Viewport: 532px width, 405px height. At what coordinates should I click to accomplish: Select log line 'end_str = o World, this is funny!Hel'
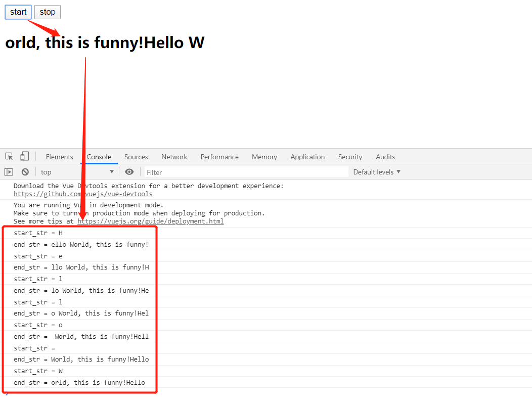[81, 313]
